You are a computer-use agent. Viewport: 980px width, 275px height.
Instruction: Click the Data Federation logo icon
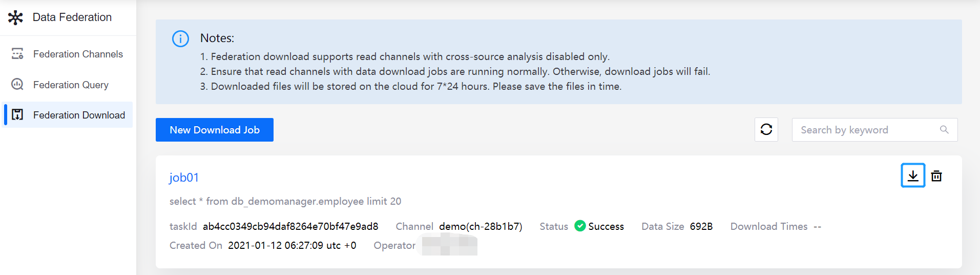(x=15, y=17)
